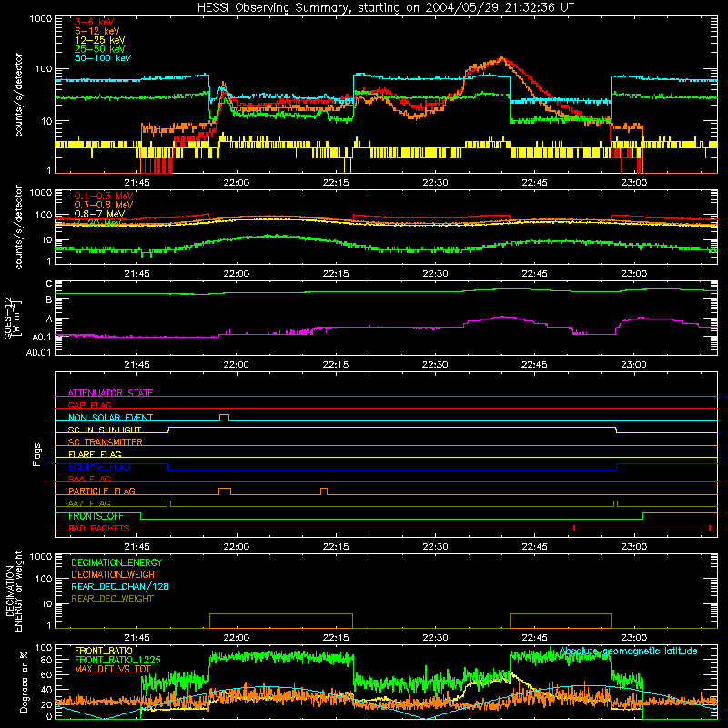Select the green FRONT_RATIO_1225 legend label
Image resolution: width=728 pixels, height=728 pixels.
pyautogui.click(x=117, y=660)
